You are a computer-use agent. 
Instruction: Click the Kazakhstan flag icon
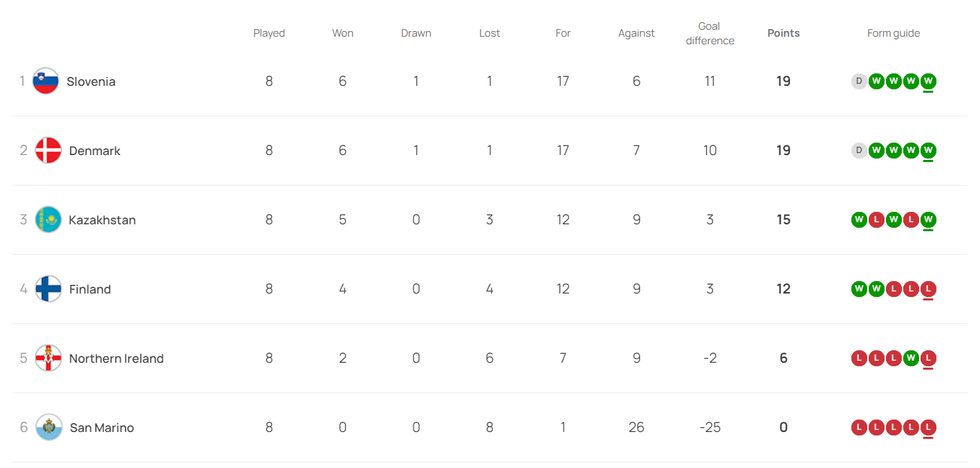[x=48, y=219]
